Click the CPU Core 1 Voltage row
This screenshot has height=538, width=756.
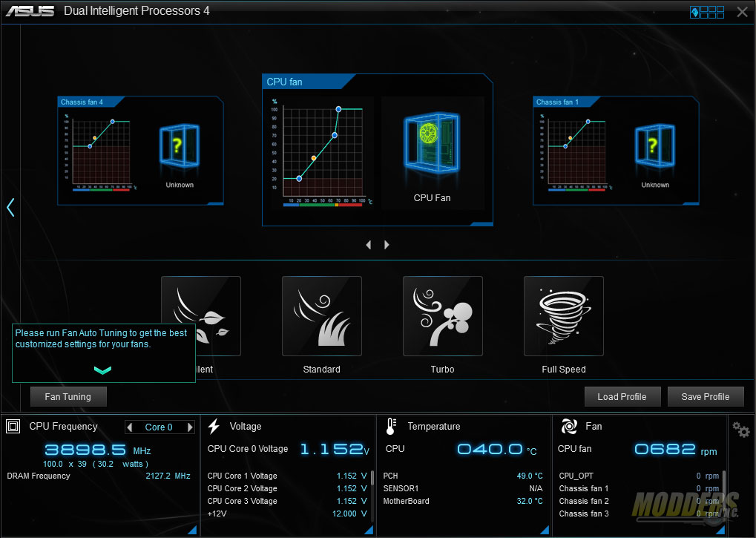[287, 476]
